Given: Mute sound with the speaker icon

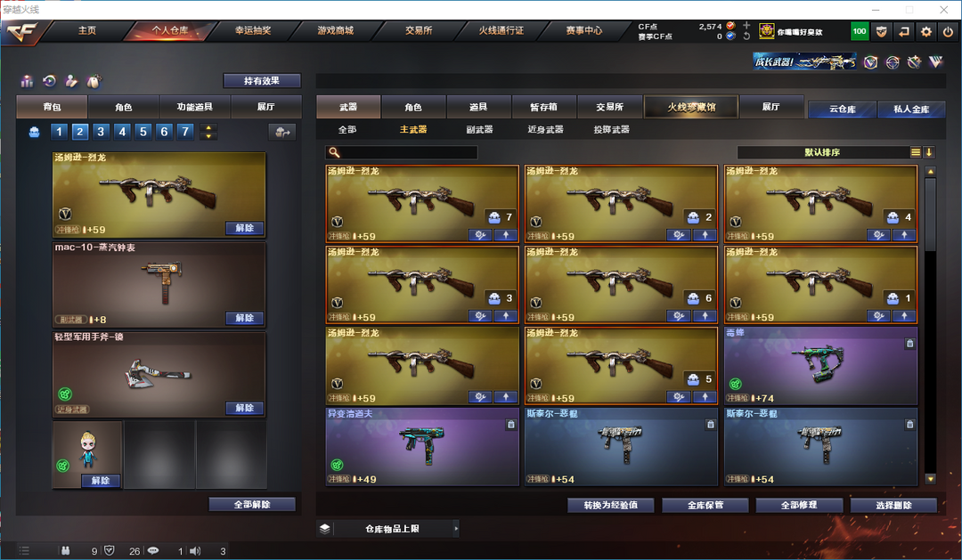Looking at the screenshot, I should point(195,551).
